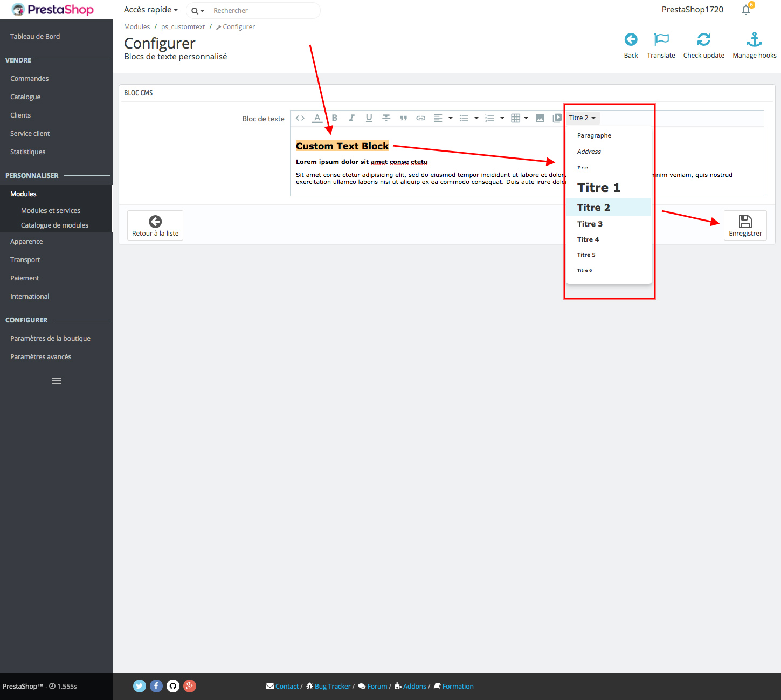781x700 pixels.
Task: Insert a blockquote using the quote icon
Action: point(403,118)
